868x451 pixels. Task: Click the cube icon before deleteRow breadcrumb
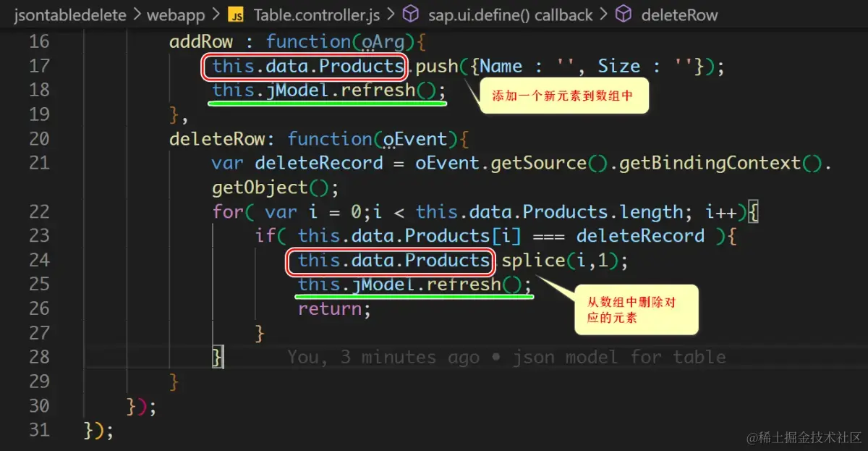tap(624, 14)
